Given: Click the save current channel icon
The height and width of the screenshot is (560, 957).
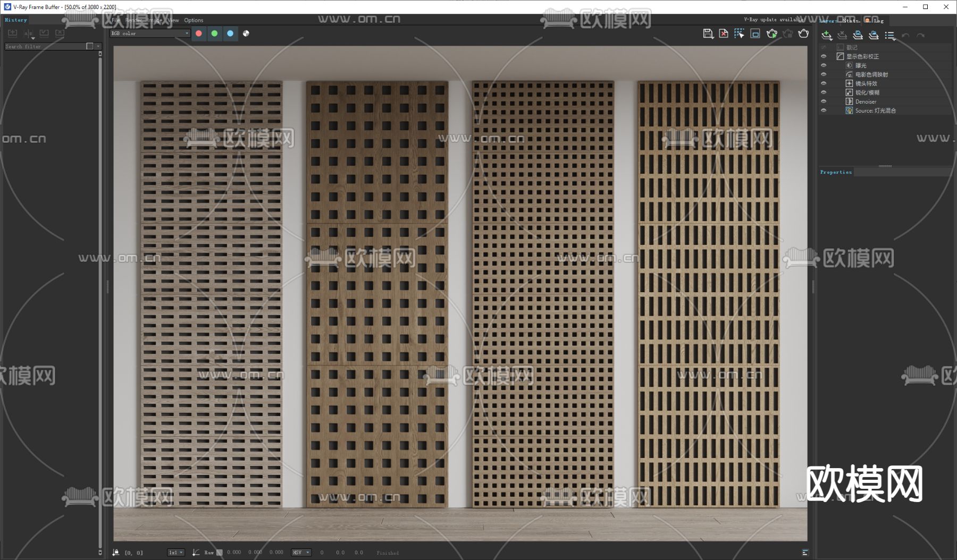Looking at the screenshot, I should 708,33.
